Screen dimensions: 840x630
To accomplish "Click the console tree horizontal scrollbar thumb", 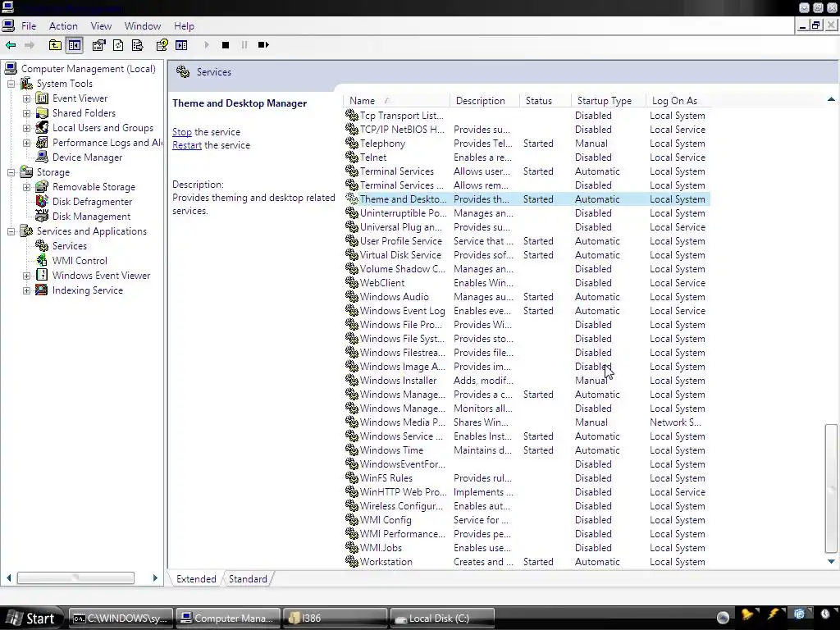I will point(75,578).
